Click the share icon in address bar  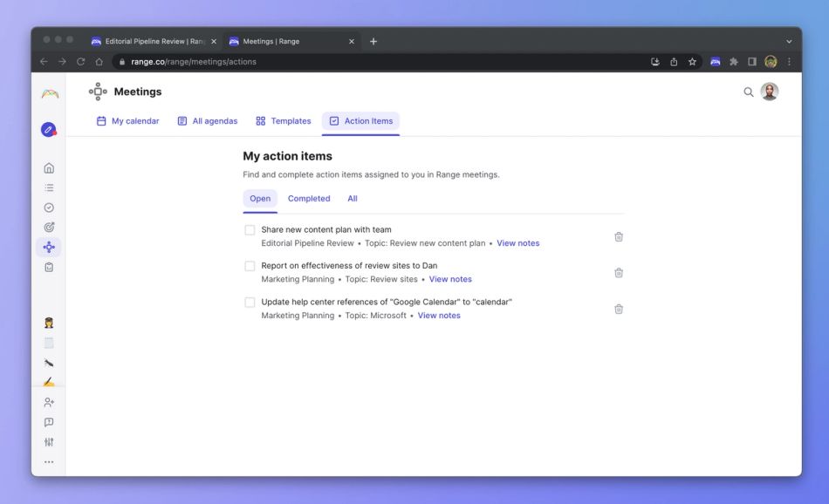(x=674, y=62)
